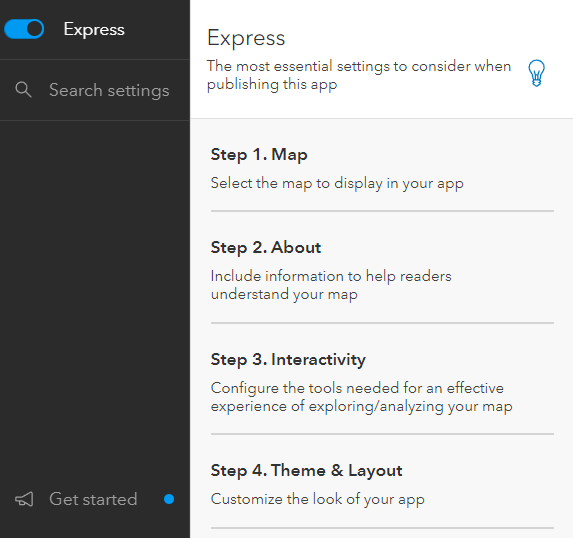Click the 'most essential settings' subtitle text
This screenshot has width=573, height=538.
point(359,75)
